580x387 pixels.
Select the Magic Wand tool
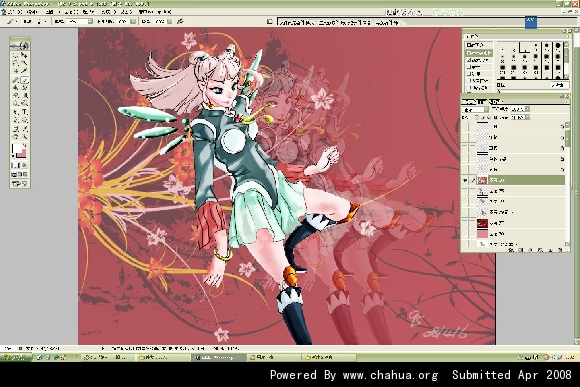point(24,63)
